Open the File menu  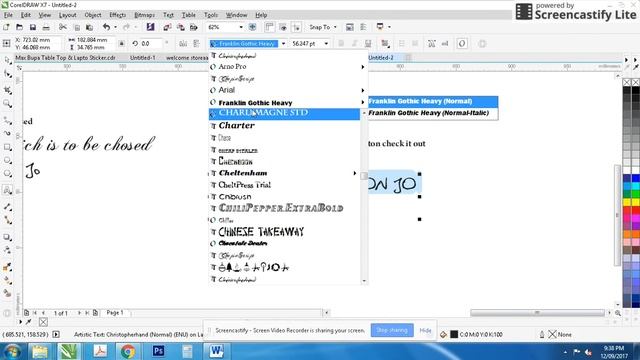(x=8, y=15)
